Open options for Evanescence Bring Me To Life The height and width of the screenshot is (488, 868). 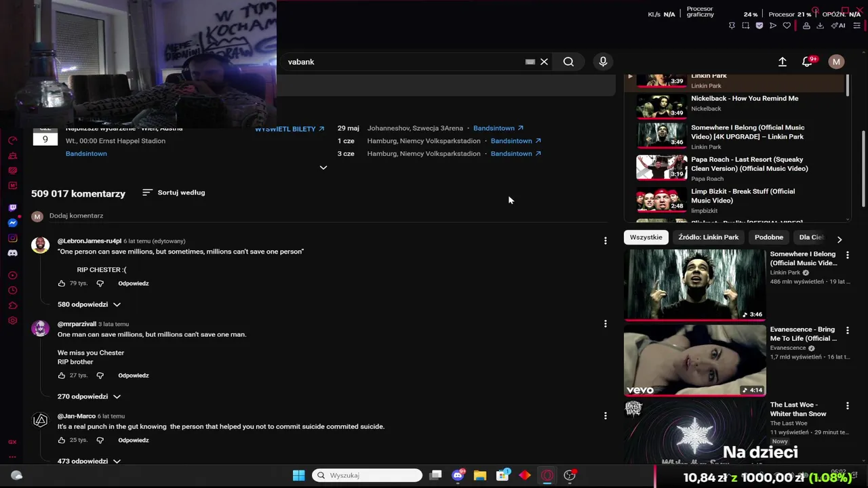pyautogui.click(x=847, y=330)
